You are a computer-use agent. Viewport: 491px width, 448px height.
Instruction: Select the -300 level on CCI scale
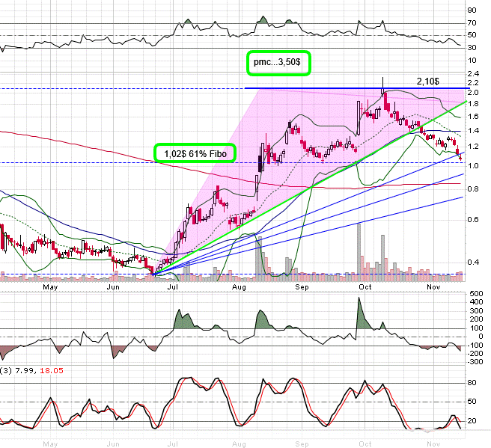point(474,361)
